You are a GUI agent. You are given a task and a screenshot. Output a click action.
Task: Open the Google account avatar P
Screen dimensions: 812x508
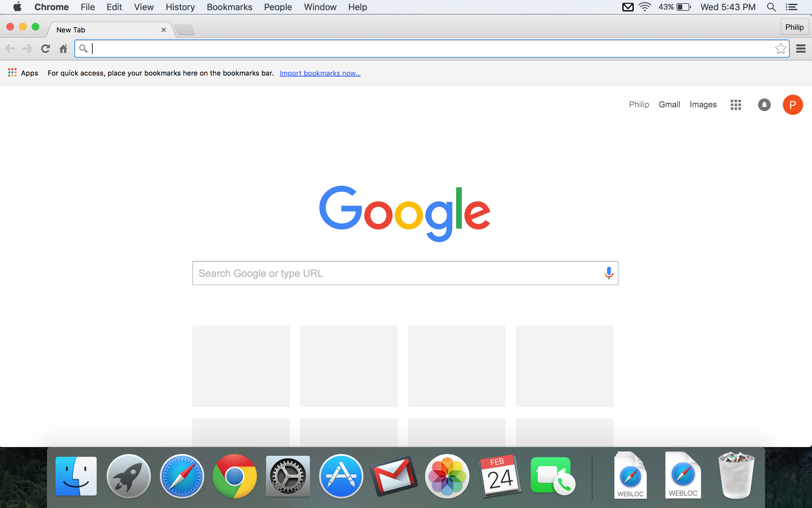tap(793, 105)
